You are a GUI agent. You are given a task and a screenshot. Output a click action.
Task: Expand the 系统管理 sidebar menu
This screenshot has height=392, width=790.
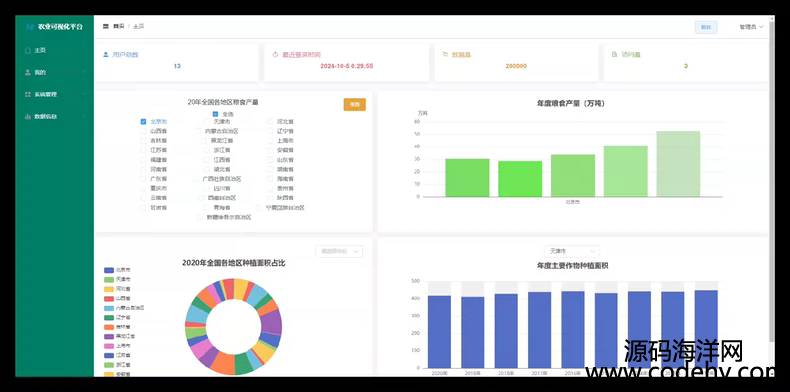pyautogui.click(x=54, y=94)
